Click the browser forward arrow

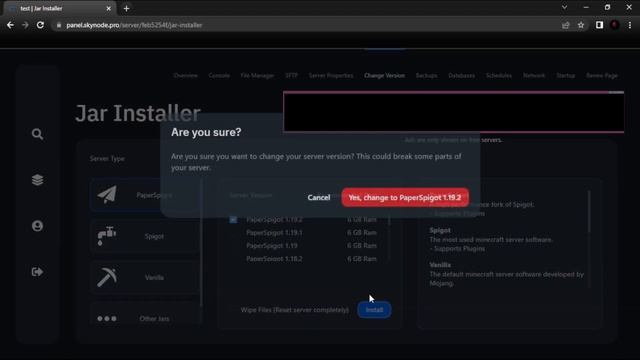(x=25, y=25)
